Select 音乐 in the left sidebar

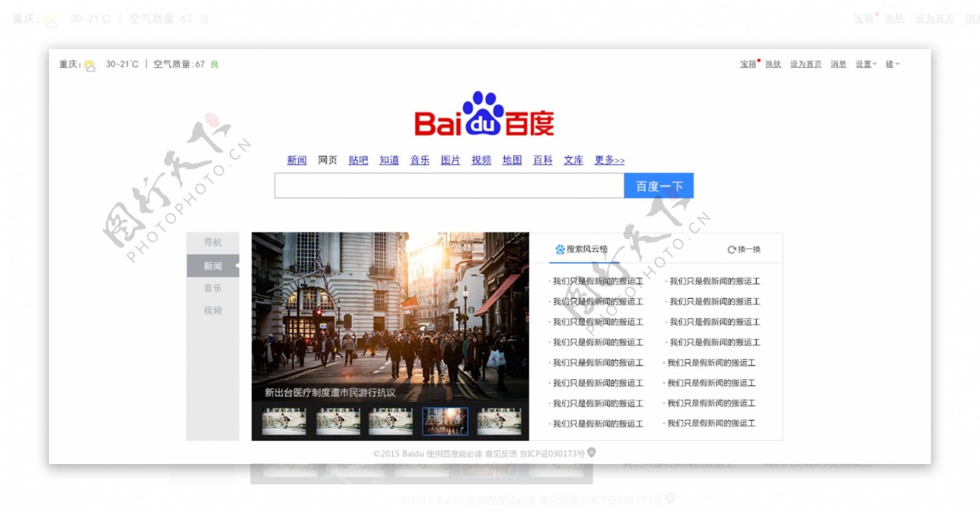213,288
